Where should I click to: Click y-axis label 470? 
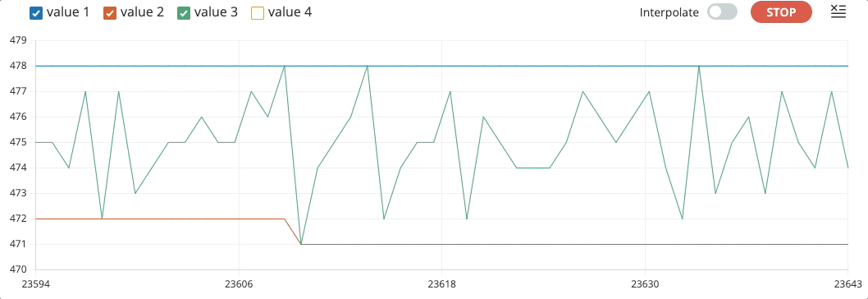tap(19, 269)
